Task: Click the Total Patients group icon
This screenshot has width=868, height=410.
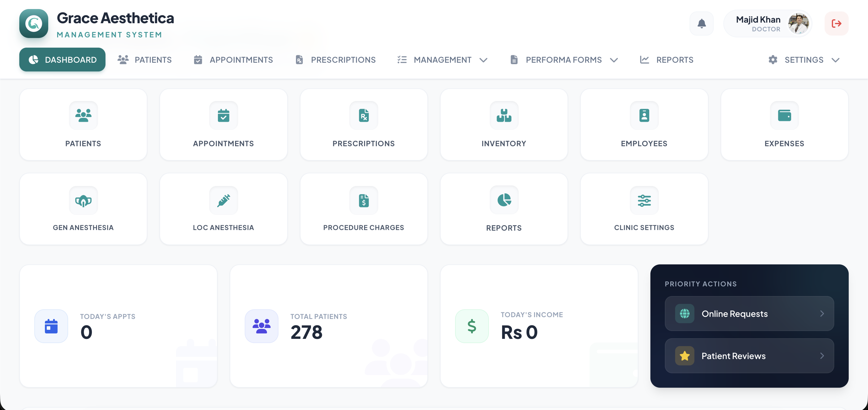Action: pyautogui.click(x=262, y=326)
